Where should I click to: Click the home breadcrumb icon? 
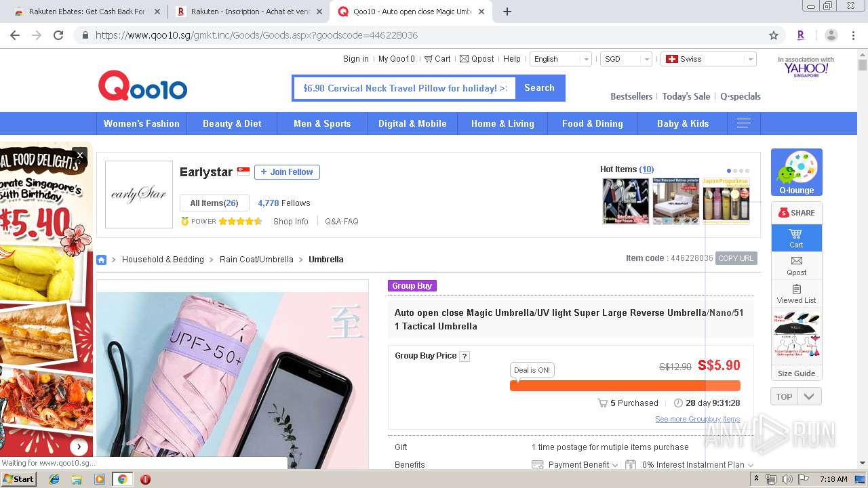(101, 260)
